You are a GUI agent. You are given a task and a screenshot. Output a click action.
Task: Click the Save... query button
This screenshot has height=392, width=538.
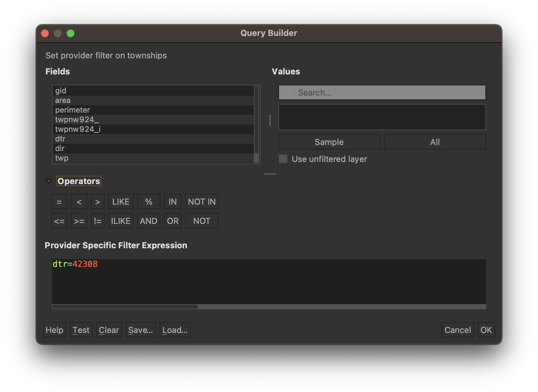pos(141,330)
